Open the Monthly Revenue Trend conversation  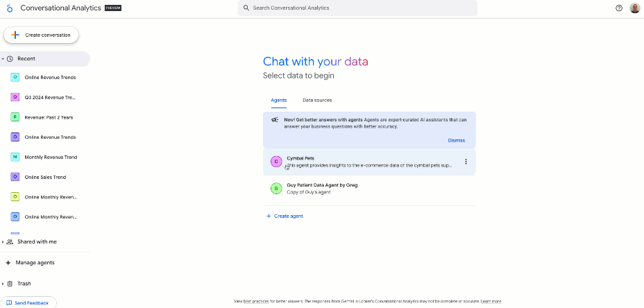[51, 157]
